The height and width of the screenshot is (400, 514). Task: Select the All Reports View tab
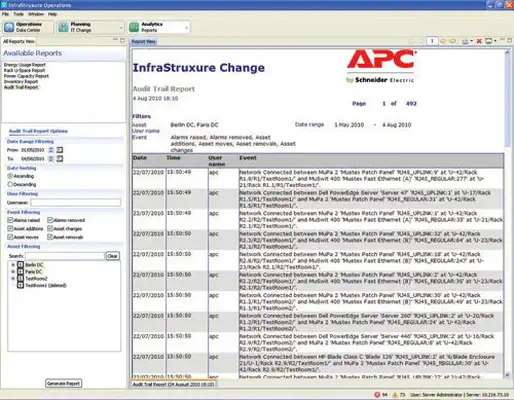[19, 41]
